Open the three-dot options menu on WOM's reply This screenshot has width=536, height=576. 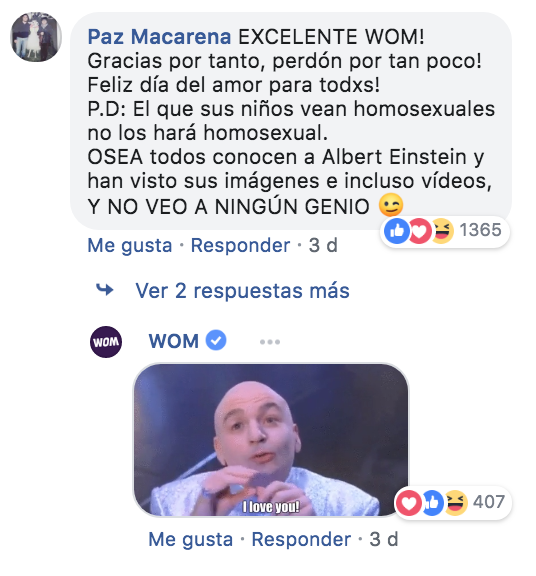point(270,342)
